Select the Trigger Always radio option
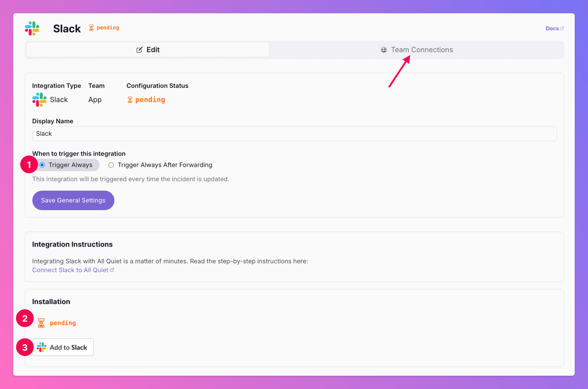 [42, 165]
